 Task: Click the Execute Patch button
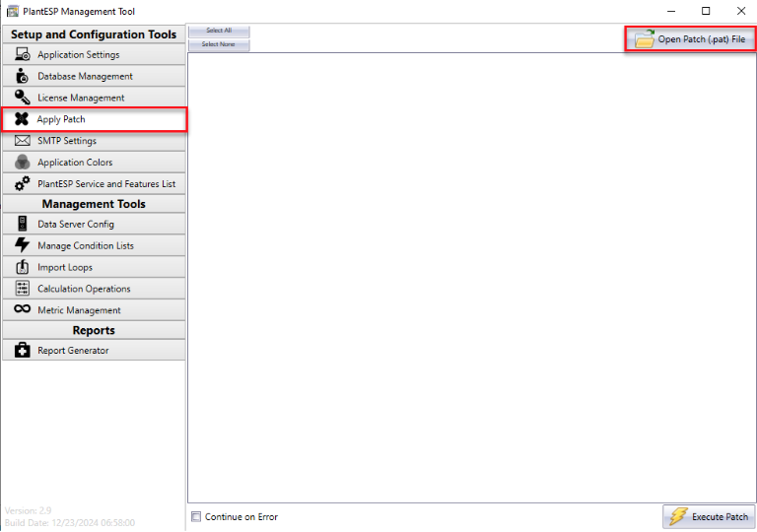709,516
